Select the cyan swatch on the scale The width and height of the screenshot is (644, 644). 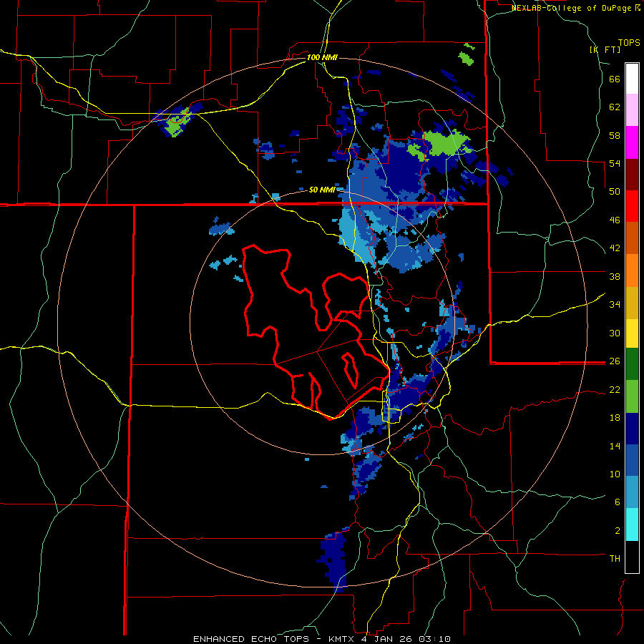(632, 525)
